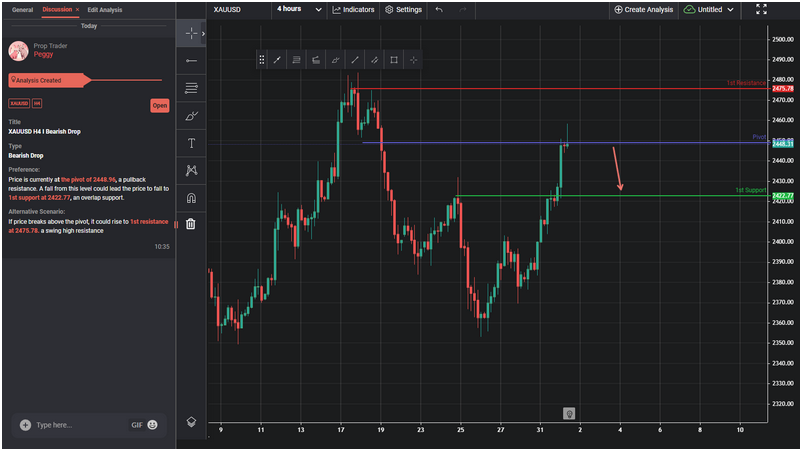Click the 1st Support line label

[x=751, y=190]
